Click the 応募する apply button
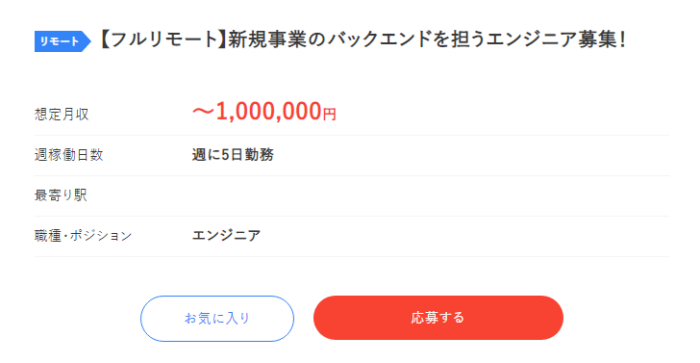This screenshot has width=700, height=363. coord(438,317)
